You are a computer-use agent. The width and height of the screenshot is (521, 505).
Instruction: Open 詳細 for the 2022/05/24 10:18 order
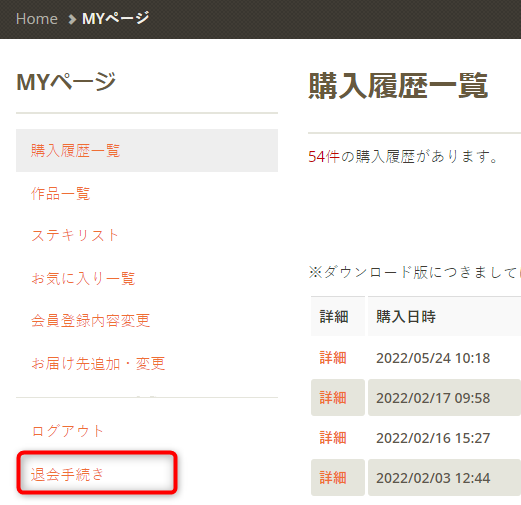333,358
